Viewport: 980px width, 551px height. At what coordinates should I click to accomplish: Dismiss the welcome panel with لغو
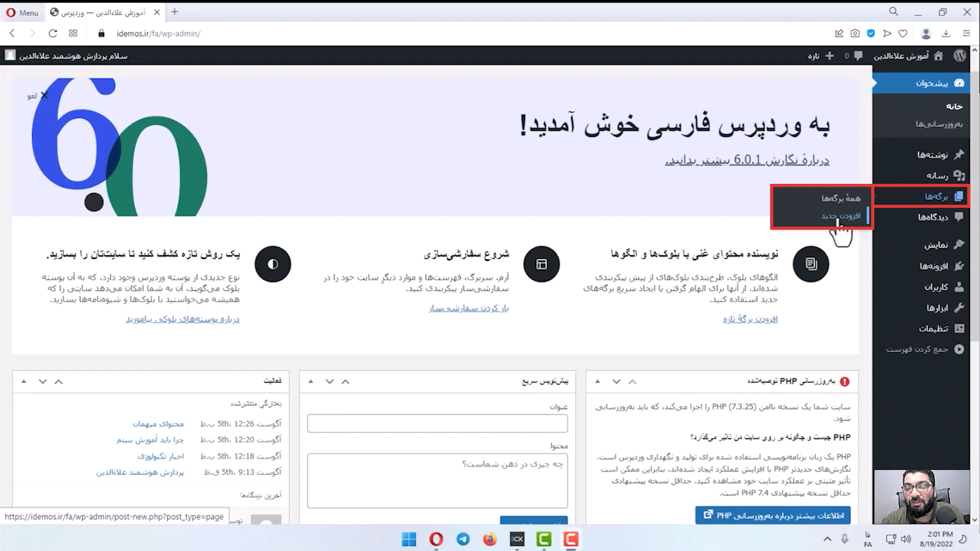pos(38,95)
